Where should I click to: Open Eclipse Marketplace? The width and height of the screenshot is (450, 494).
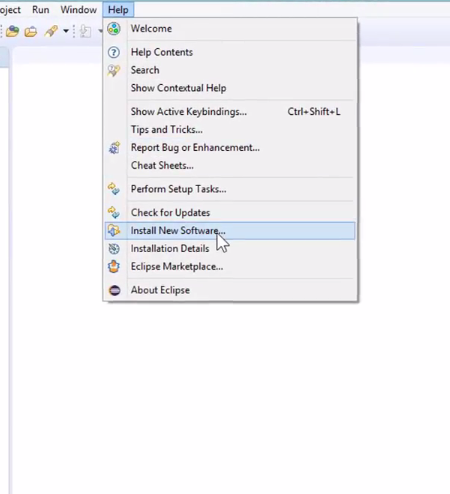pyautogui.click(x=230, y=267)
